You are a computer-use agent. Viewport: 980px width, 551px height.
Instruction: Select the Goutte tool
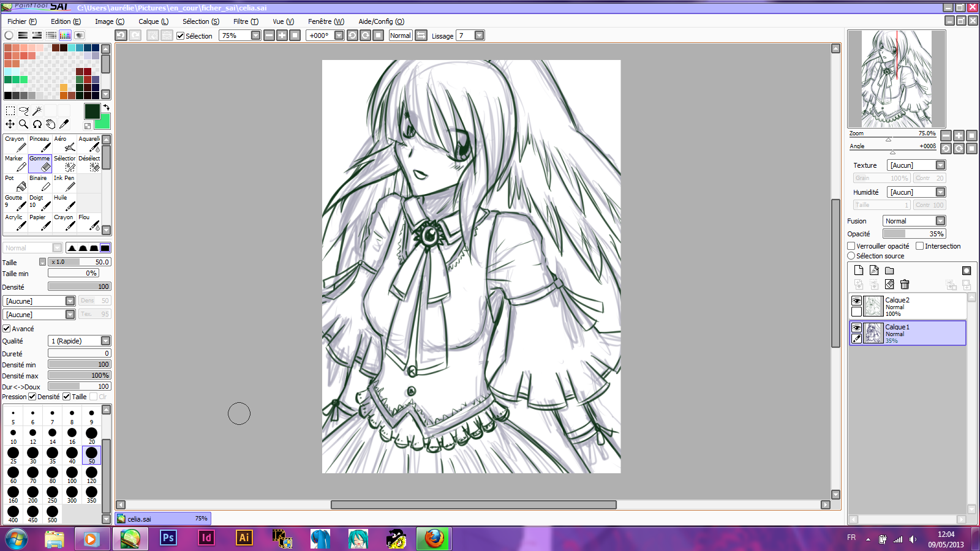pyautogui.click(x=15, y=203)
